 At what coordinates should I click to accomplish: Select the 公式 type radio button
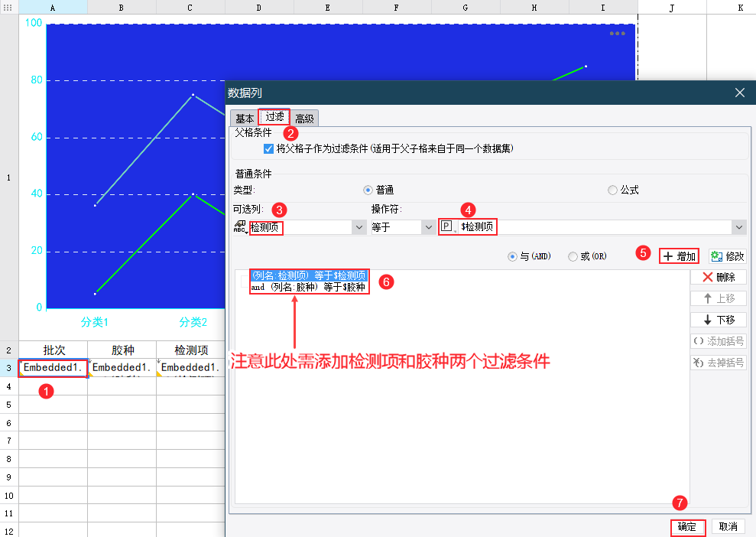612,190
